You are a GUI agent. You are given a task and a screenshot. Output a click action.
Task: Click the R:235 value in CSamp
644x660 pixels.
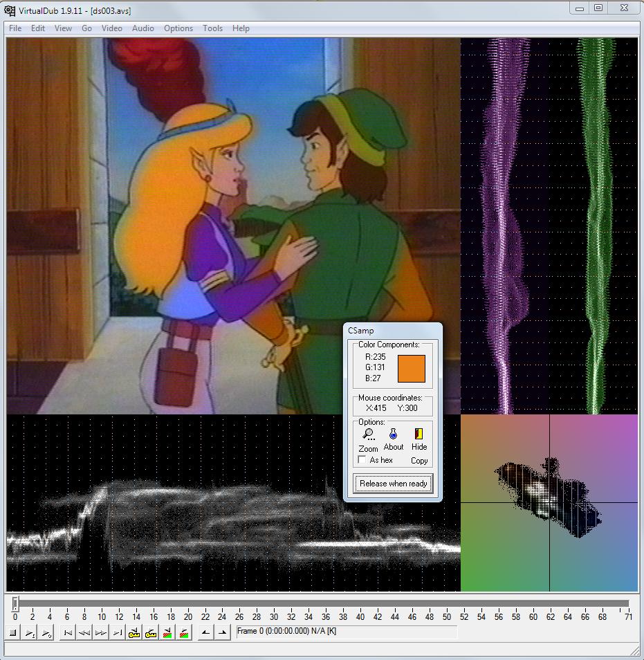pos(376,357)
